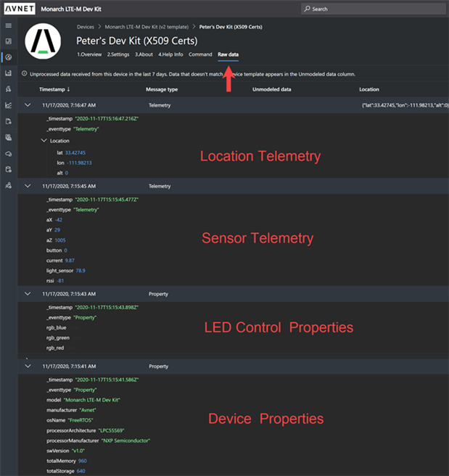This screenshot has width=449, height=476.
Task: Go to the Command tab
Action: point(200,54)
